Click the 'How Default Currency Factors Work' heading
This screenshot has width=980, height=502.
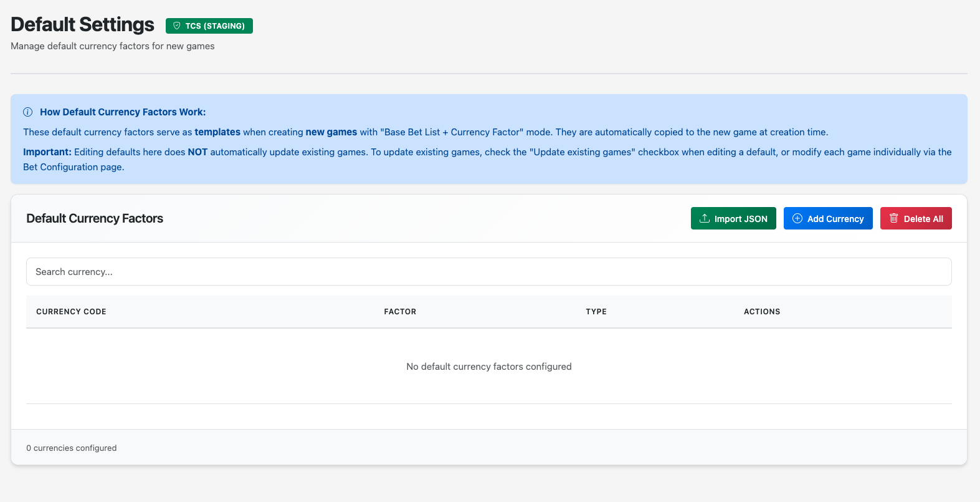click(123, 112)
